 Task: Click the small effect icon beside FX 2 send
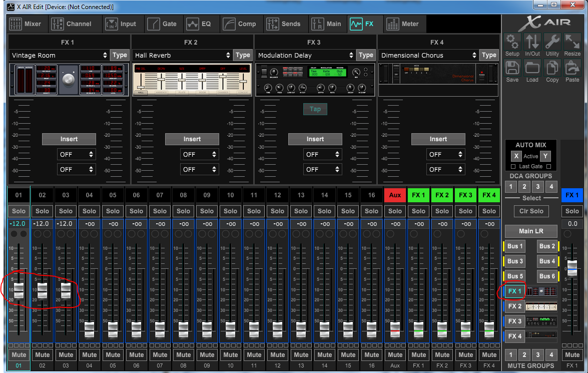542,306
